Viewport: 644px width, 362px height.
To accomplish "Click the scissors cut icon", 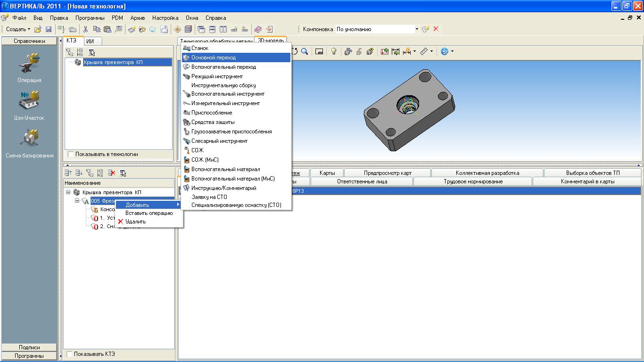I will click(86, 29).
